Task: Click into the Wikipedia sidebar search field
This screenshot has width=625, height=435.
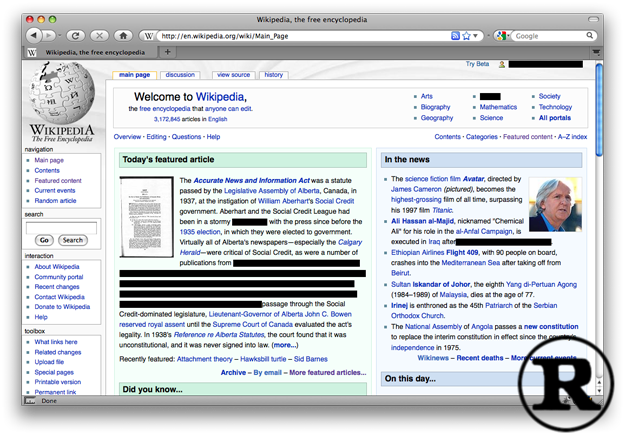Action: [61, 228]
